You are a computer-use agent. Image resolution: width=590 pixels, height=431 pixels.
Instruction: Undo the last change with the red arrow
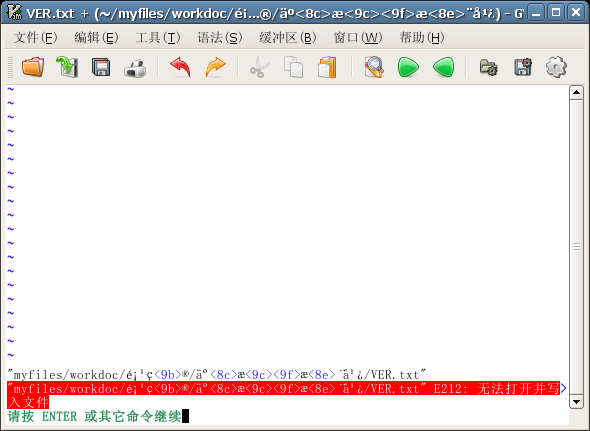tap(180, 67)
